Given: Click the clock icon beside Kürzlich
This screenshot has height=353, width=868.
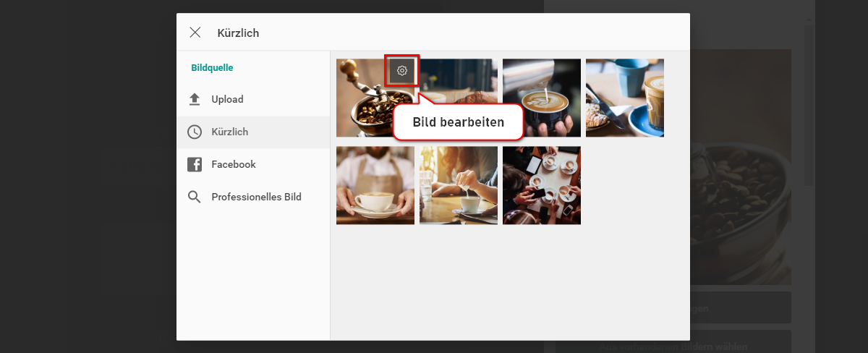Looking at the screenshot, I should coord(195,132).
